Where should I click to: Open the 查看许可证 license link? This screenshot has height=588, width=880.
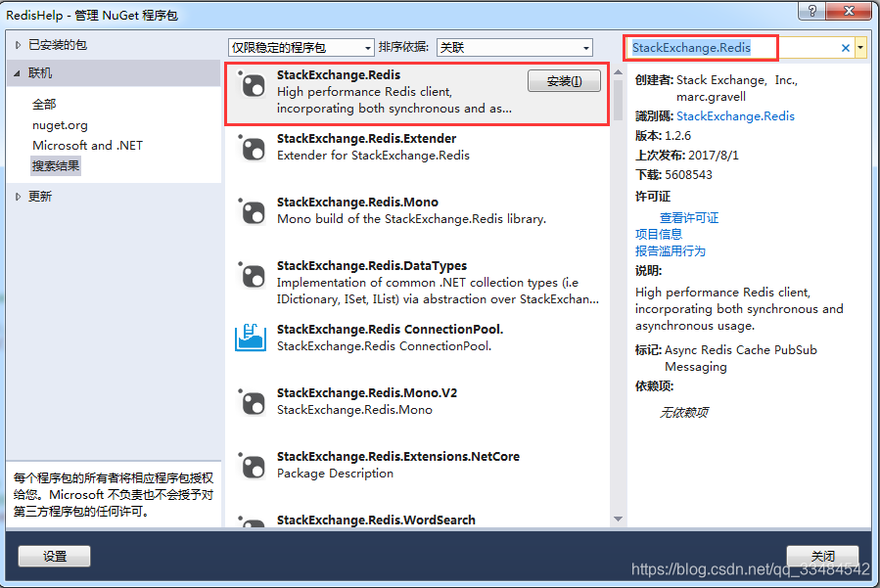pos(689,218)
